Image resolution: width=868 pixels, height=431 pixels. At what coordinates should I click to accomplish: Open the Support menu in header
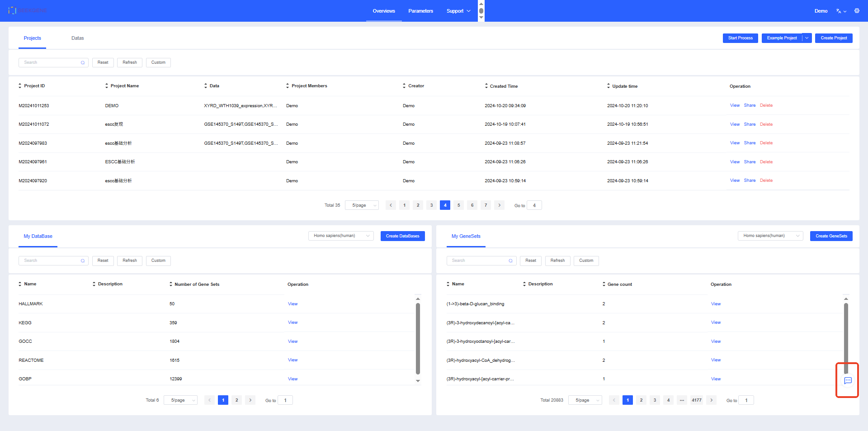[x=458, y=11]
